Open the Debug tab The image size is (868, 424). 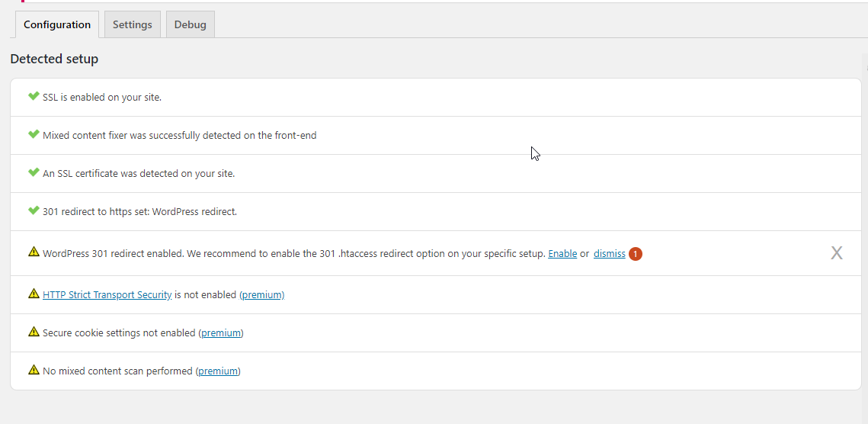[191, 24]
